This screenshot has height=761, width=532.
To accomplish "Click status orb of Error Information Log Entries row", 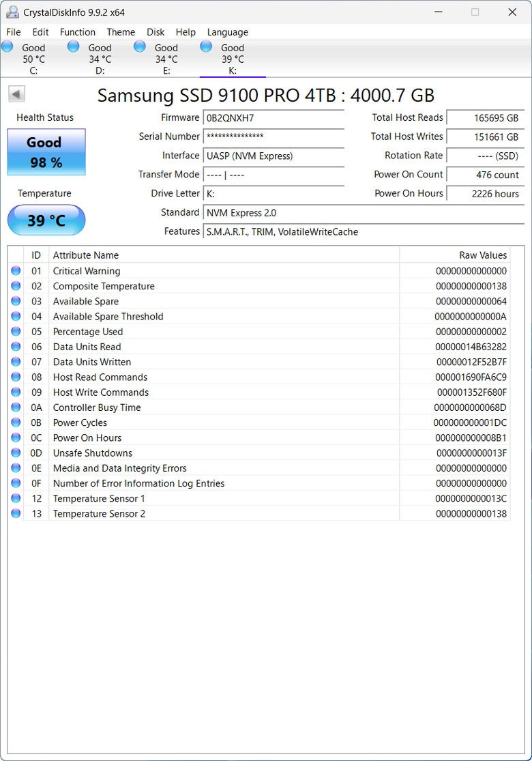I will (16, 483).
